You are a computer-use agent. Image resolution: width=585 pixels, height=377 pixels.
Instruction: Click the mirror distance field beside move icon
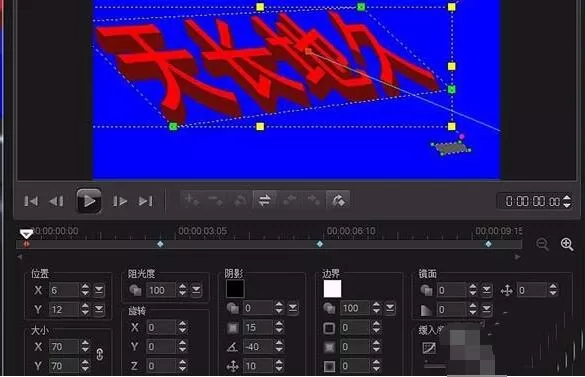point(532,290)
